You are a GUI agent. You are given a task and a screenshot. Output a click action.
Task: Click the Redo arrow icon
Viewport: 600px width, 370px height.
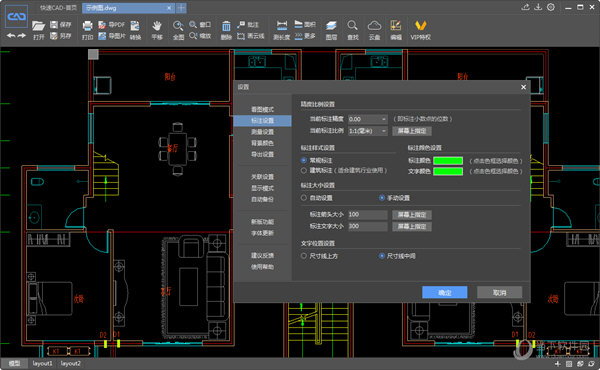point(21,36)
